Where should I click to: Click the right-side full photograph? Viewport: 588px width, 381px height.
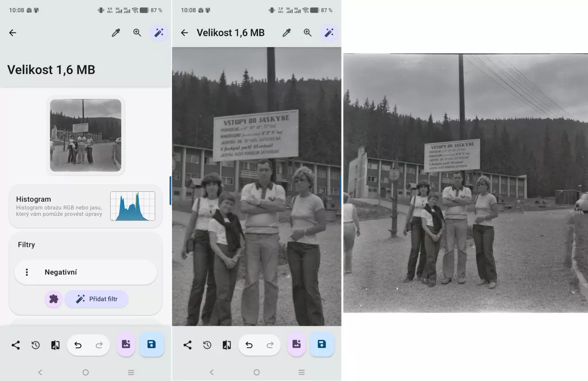pyautogui.click(x=465, y=183)
